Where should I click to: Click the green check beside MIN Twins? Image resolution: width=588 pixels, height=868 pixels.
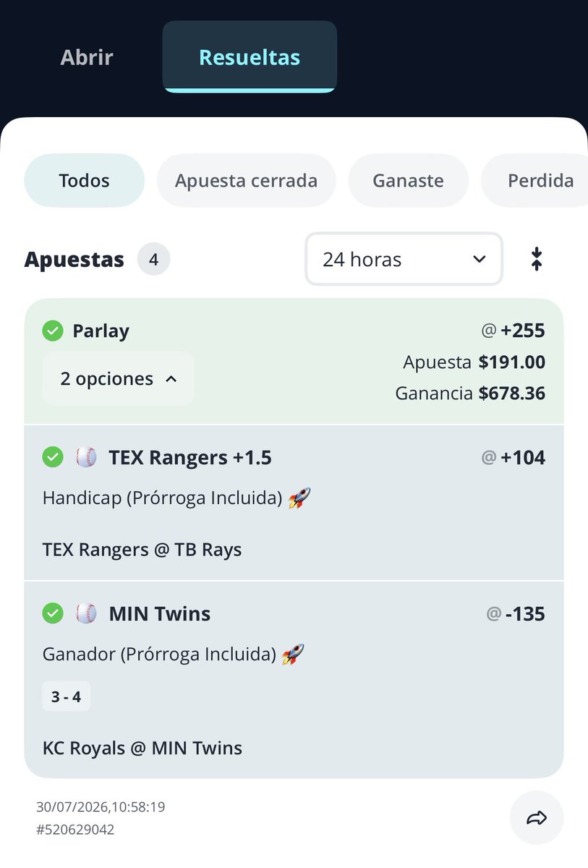tap(52, 613)
